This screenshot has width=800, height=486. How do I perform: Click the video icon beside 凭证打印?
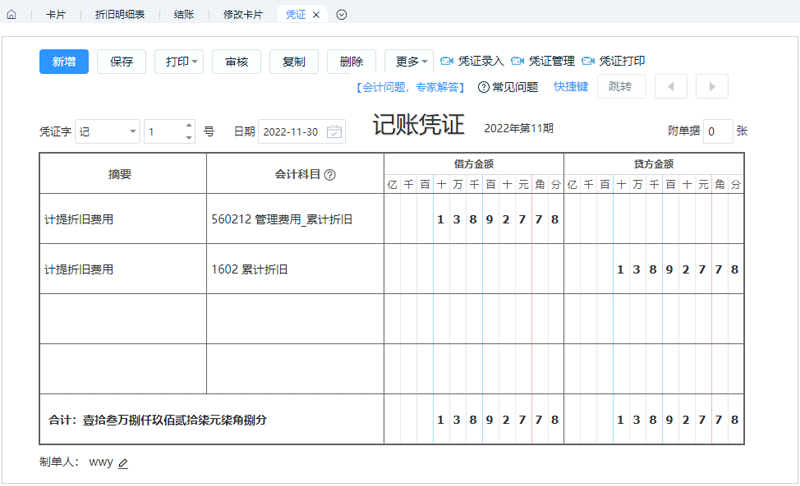pyautogui.click(x=588, y=61)
